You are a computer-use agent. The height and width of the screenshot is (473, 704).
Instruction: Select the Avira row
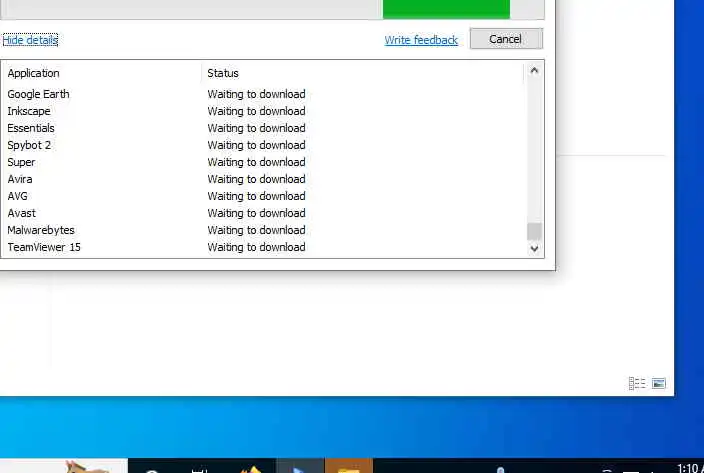point(264,180)
